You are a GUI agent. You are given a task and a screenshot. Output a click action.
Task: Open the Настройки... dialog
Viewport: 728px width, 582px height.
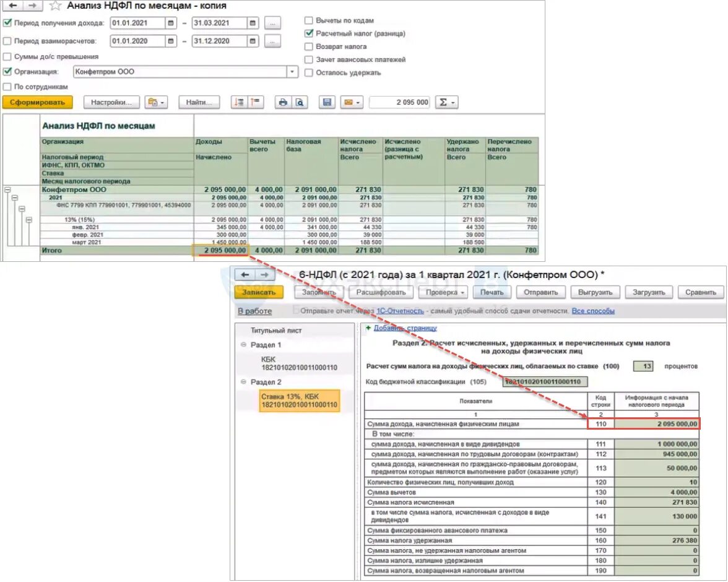(x=111, y=102)
